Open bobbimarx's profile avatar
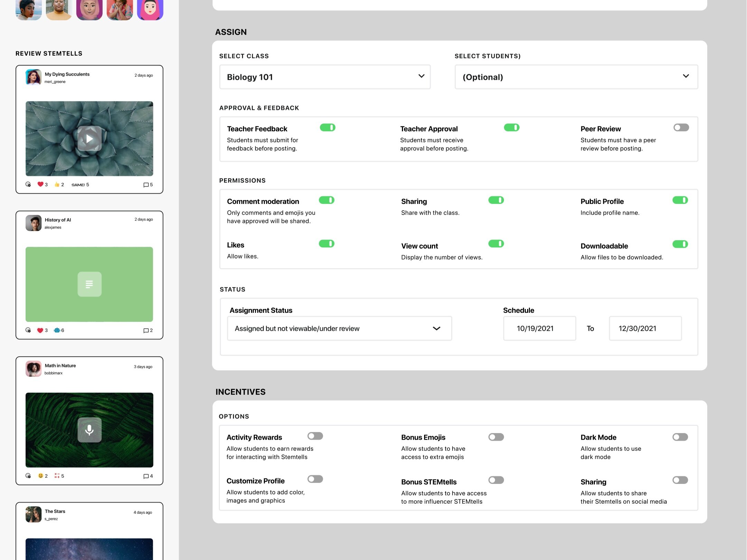 pos(34,369)
